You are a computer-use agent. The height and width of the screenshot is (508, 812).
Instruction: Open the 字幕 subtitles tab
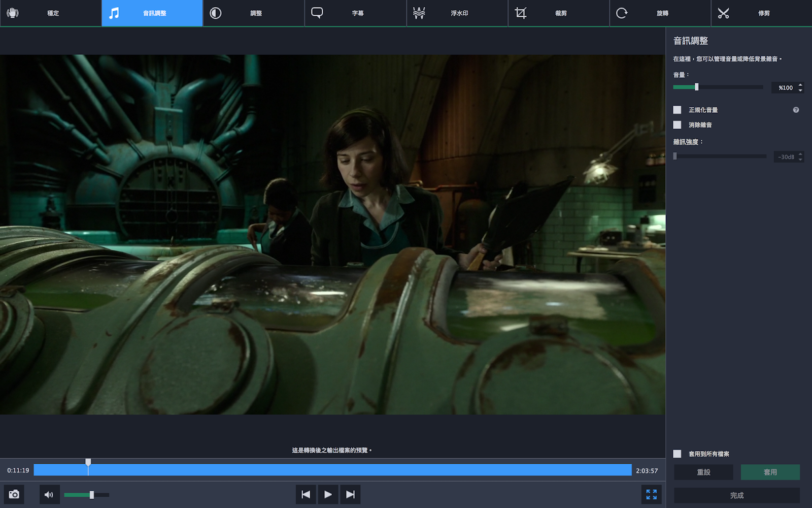[x=355, y=13]
